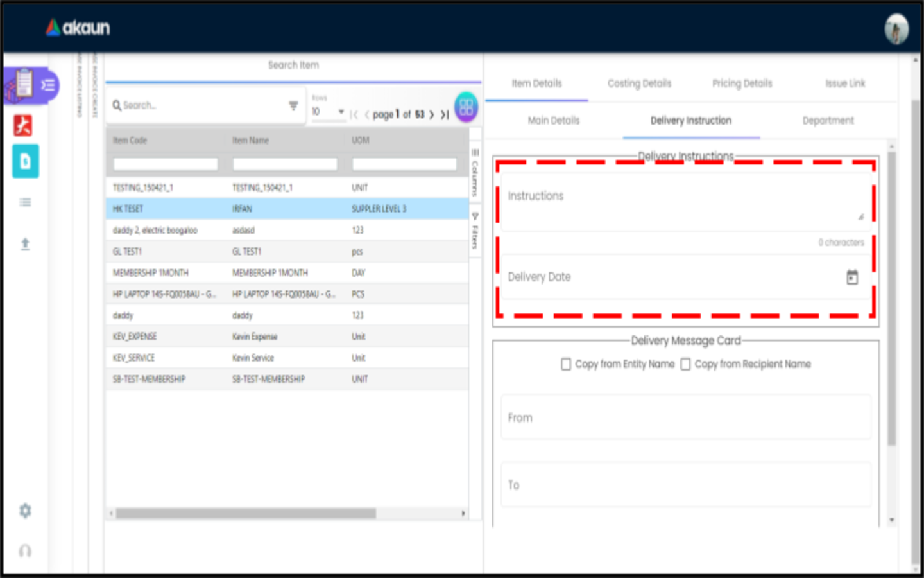Click the search magnifier icon
The width and height of the screenshot is (924, 578).
117,105
